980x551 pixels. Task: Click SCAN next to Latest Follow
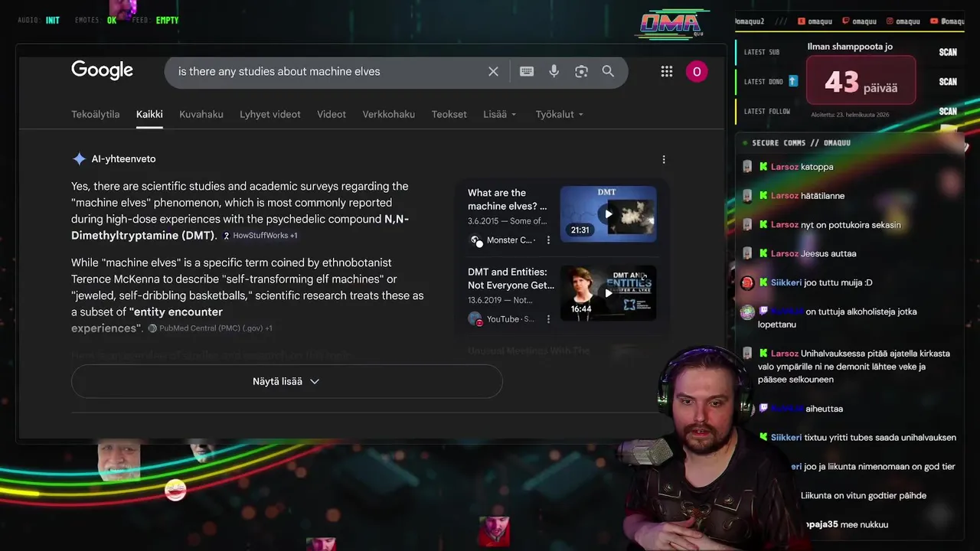click(x=948, y=111)
